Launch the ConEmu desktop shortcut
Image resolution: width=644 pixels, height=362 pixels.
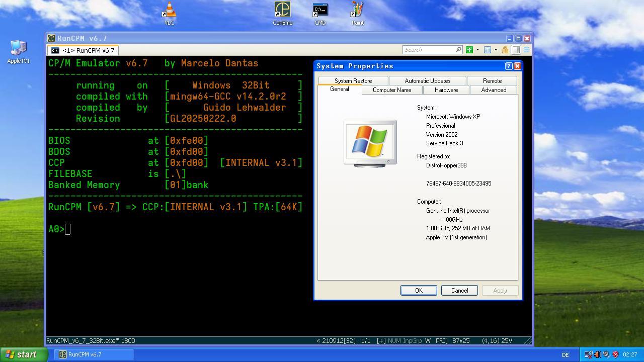[x=282, y=13]
